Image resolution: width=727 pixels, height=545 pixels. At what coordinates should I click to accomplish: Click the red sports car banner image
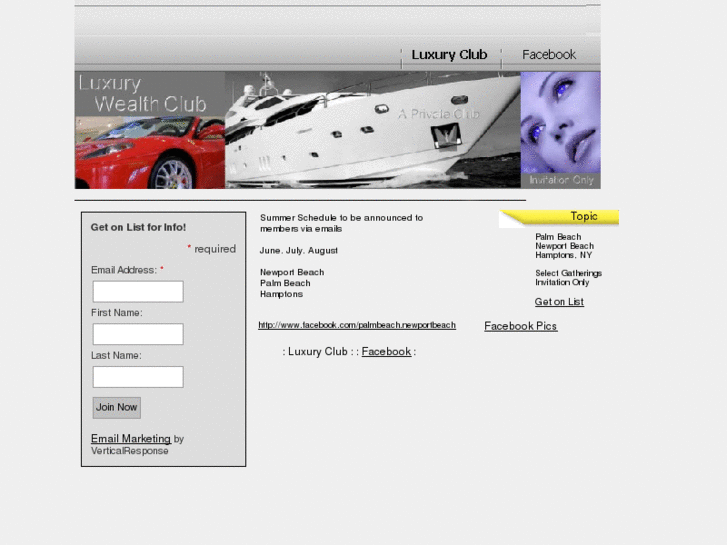(150, 153)
